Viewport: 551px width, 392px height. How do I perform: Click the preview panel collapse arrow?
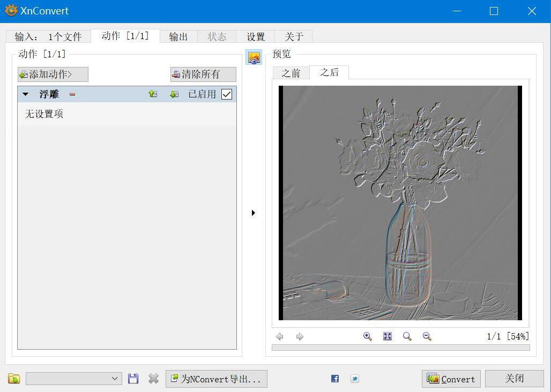coord(254,213)
